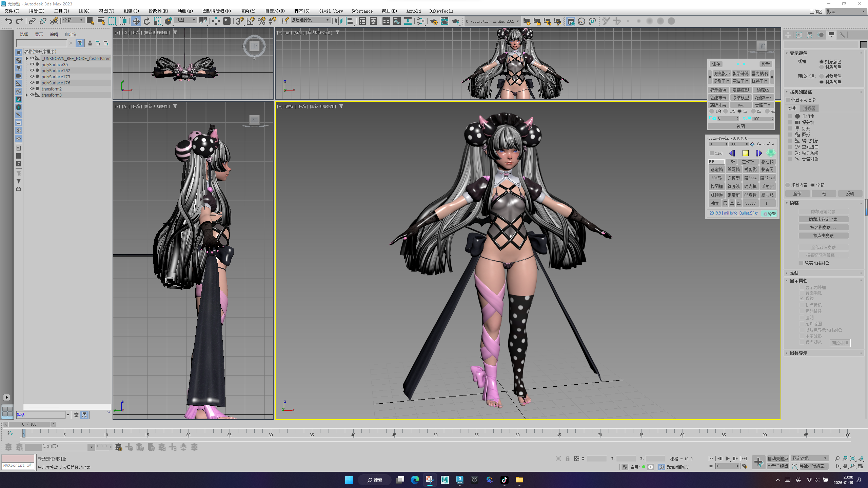Click the 隐藏未选定对象 button
This screenshot has width=868, height=488.
[823, 219]
